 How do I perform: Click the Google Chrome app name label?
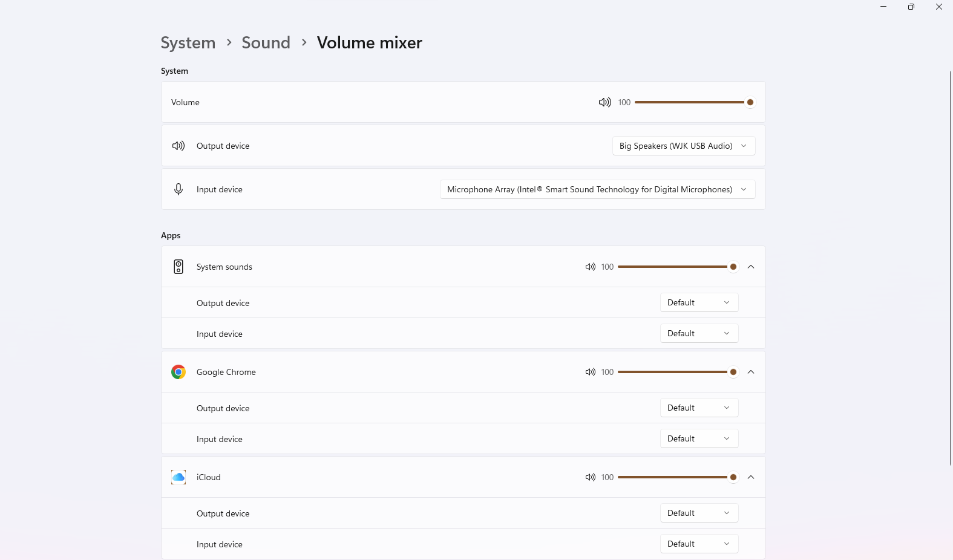pyautogui.click(x=226, y=372)
